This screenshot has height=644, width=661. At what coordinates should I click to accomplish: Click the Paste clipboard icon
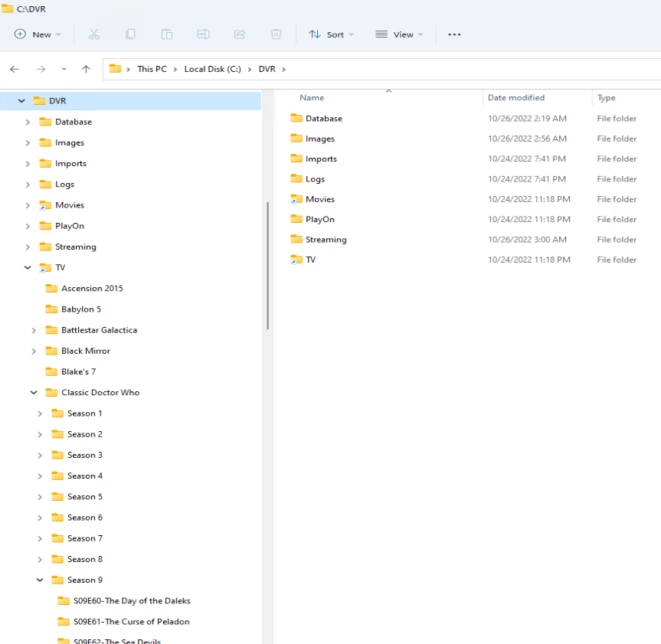[166, 34]
